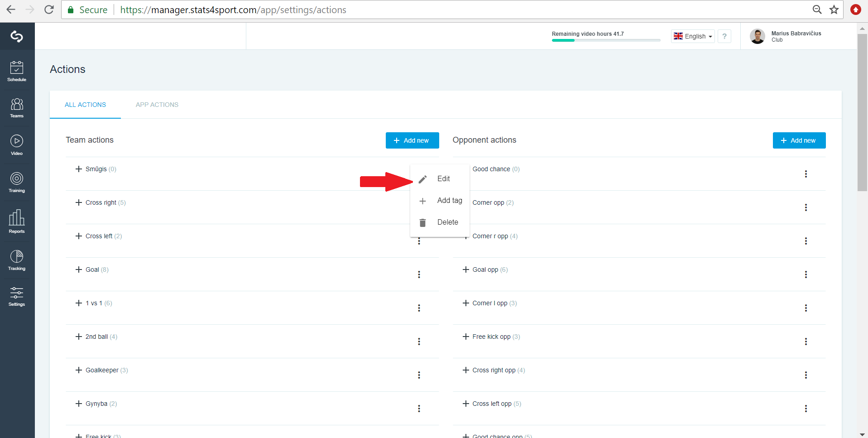Viewport: 868px width, 438px height.
Task: Open the English language dropdown
Action: click(x=693, y=36)
